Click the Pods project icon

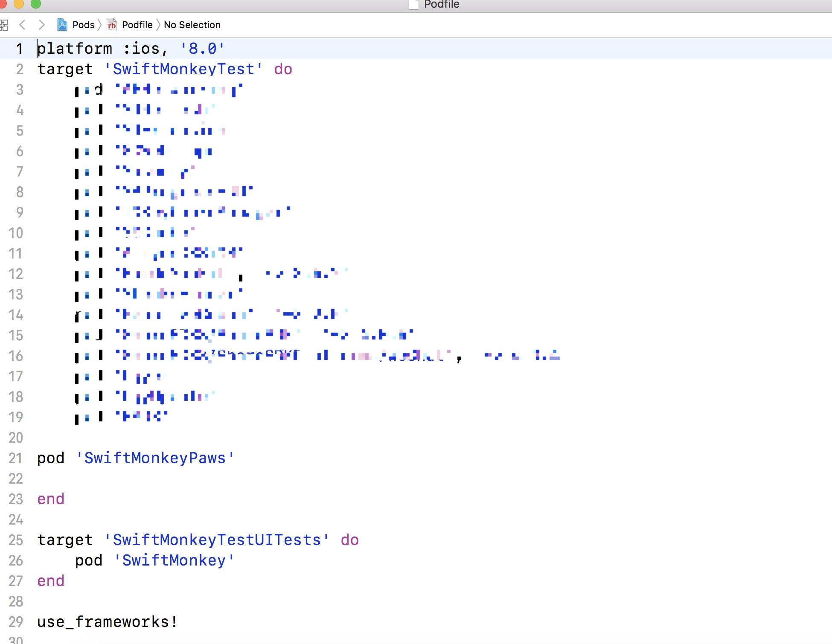[62, 25]
